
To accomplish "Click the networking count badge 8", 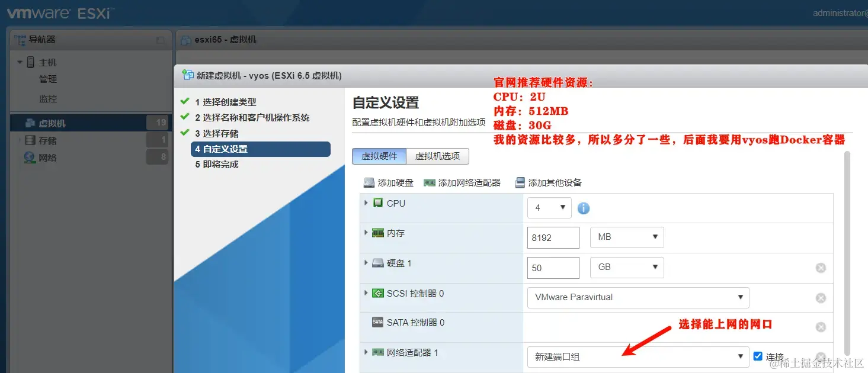I will pyautogui.click(x=159, y=157).
